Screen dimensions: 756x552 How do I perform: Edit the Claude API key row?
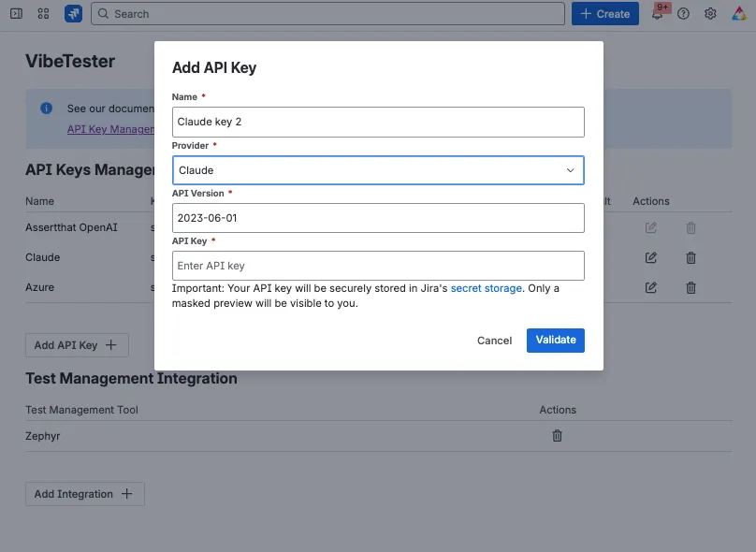pos(651,257)
